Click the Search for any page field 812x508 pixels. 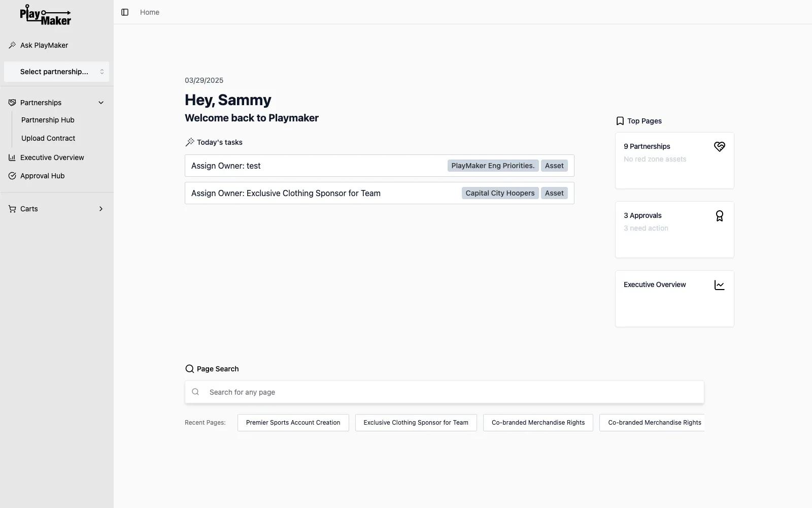tap(444, 392)
